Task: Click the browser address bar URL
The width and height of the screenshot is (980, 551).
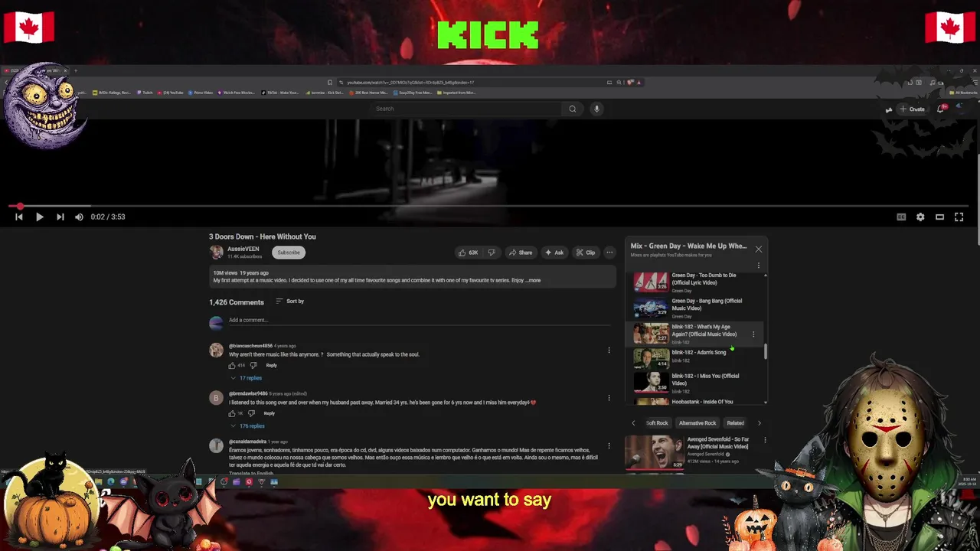Action: (410, 83)
